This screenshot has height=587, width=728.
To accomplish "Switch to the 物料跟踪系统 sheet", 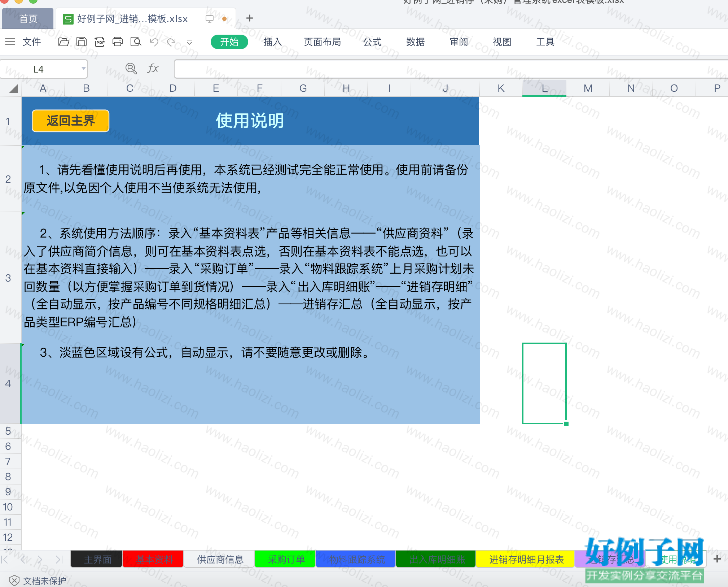I will (x=356, y=560).
